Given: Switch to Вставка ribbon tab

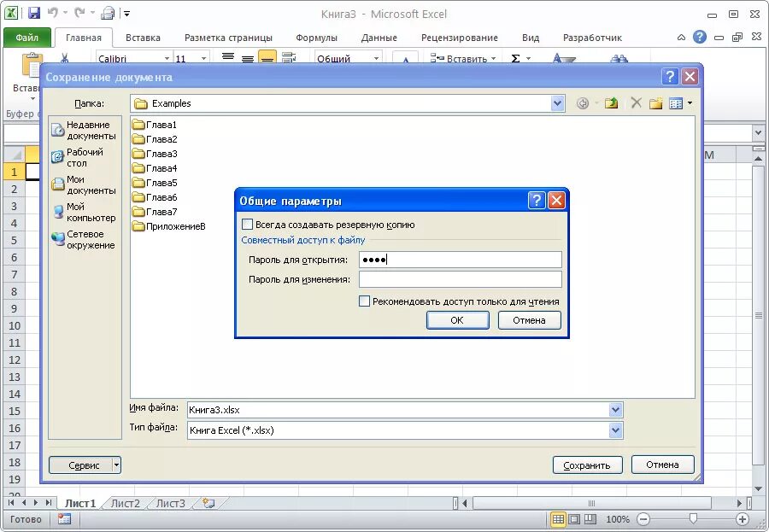Looking at the screenshot, I should click(143, 38).
